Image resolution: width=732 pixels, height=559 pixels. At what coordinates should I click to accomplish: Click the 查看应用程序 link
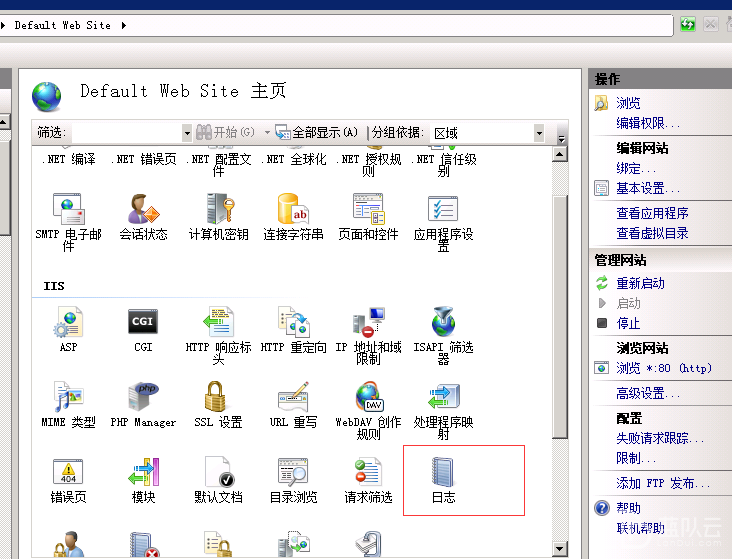[x=652, y=213]
